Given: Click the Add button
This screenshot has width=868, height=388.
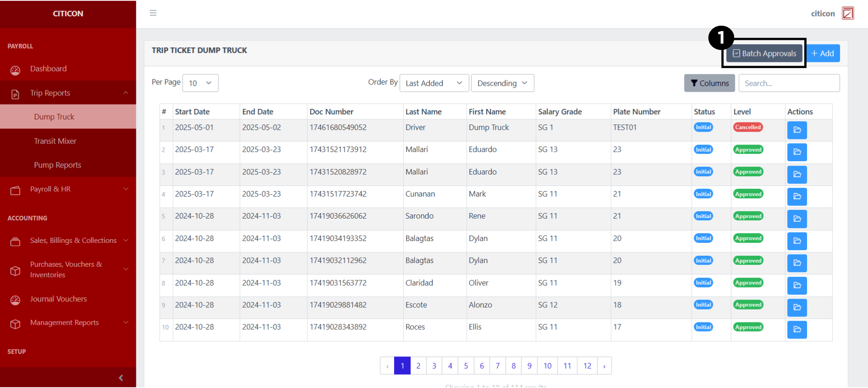Looking at the screenshot, I should [823, 54].
